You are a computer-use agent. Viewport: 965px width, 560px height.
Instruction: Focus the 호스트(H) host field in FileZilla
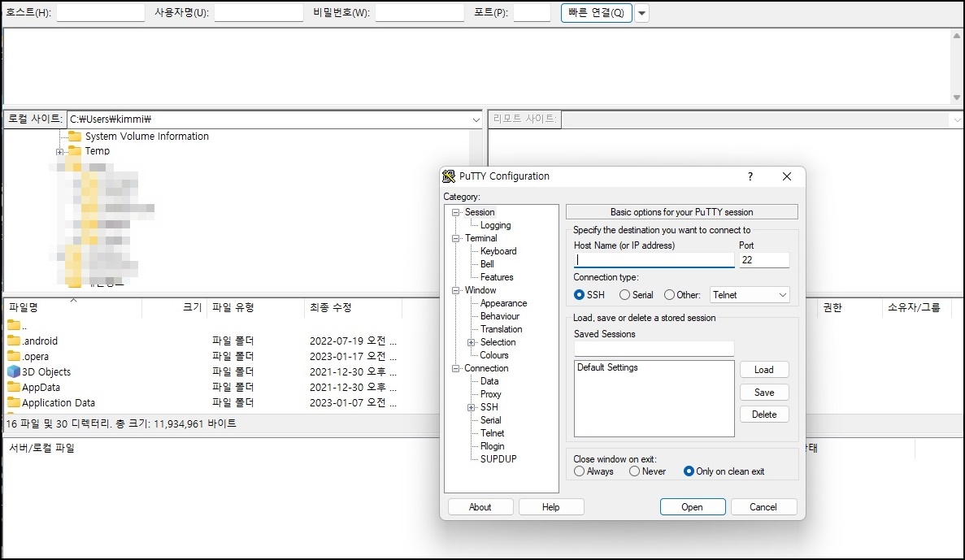(100, 13)
